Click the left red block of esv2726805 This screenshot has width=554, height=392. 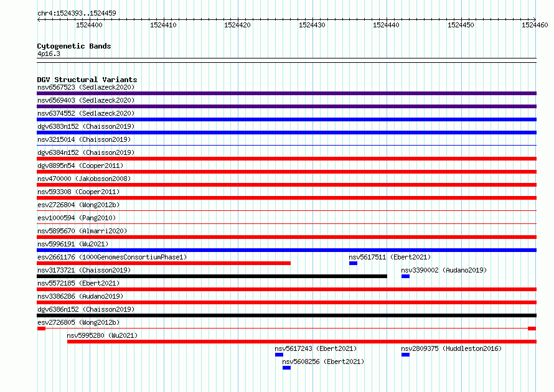[41, 329]
